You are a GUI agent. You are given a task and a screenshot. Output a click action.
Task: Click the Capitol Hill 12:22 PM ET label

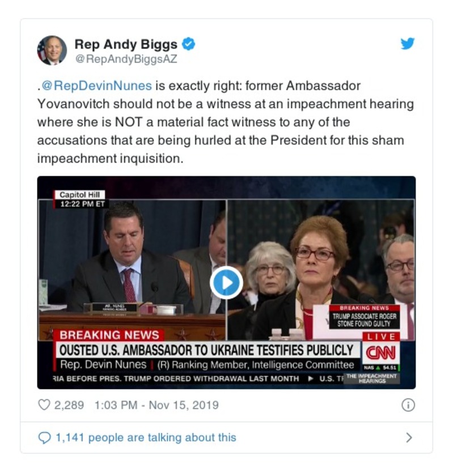point(80,199)
